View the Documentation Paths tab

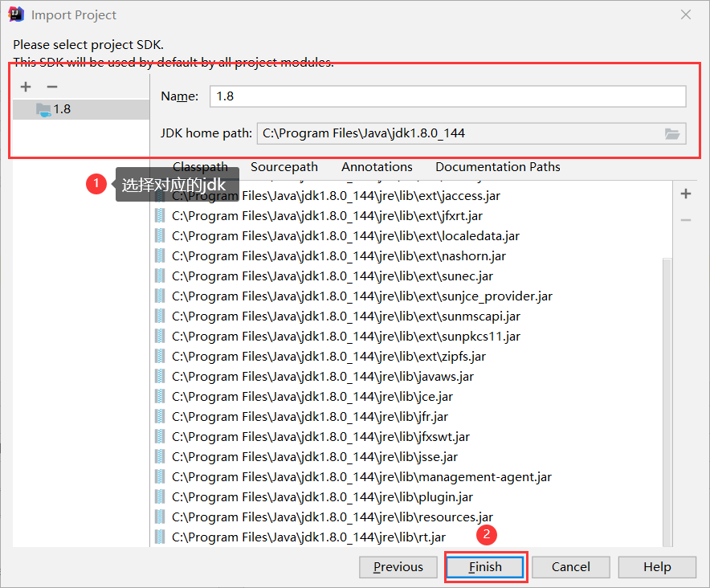pyautogui.click(x=497, y=166)
